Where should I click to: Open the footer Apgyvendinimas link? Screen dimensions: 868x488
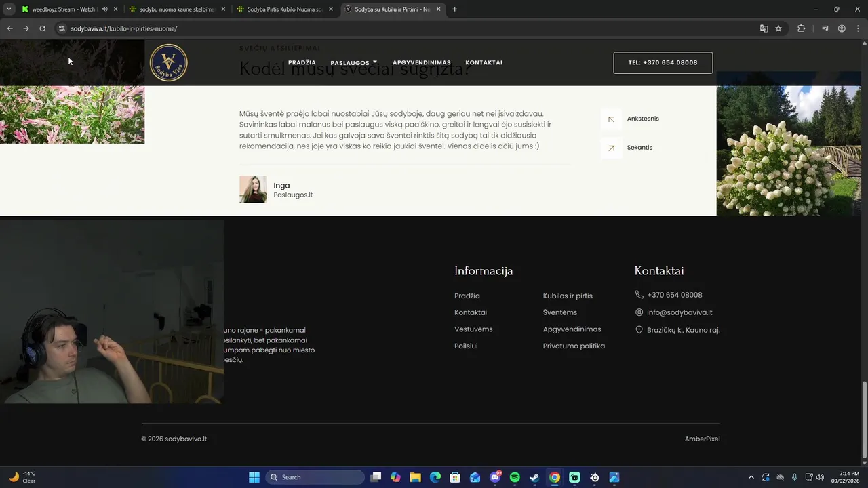click(x=572, y=329)
